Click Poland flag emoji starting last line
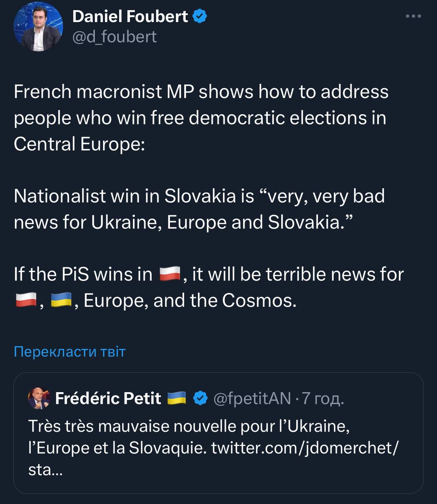Image resolution: width=437 pixels, height=504 pixels. click(26, 300)
